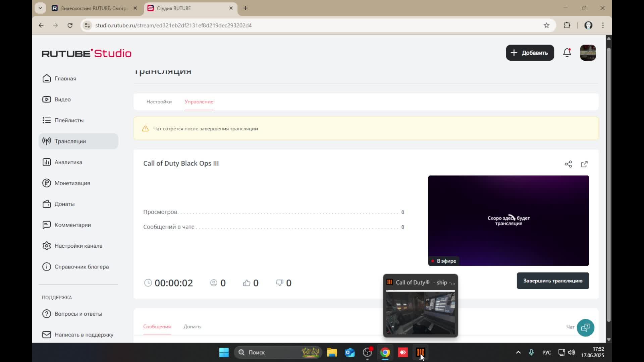Click the Аналитика chart icon
Image resolution: width=644 pixels, height=362 pixels.
tap(47, 162)
